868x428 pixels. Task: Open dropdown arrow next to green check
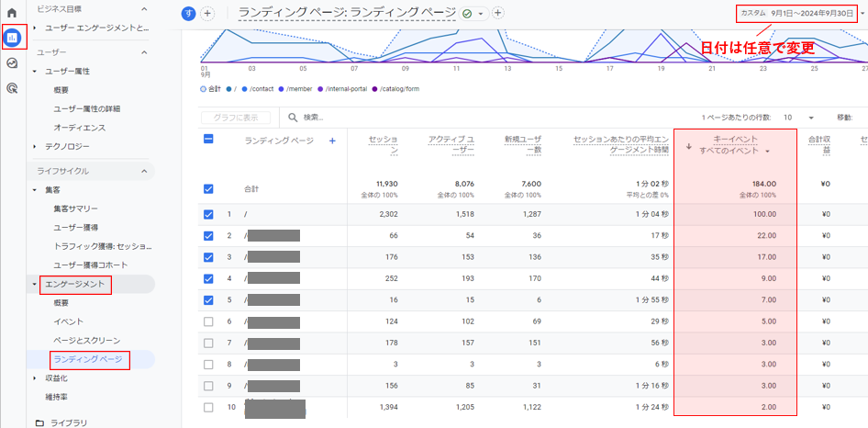[481, 13]
